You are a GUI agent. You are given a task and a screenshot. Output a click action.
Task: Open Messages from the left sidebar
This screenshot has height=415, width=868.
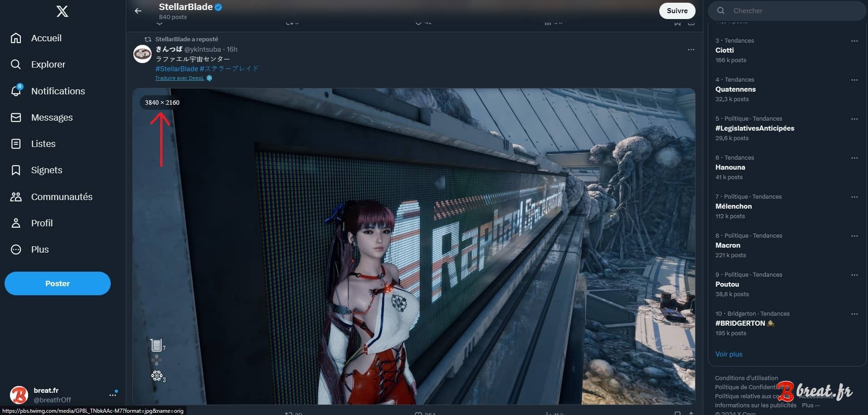[x=52, y=117]
